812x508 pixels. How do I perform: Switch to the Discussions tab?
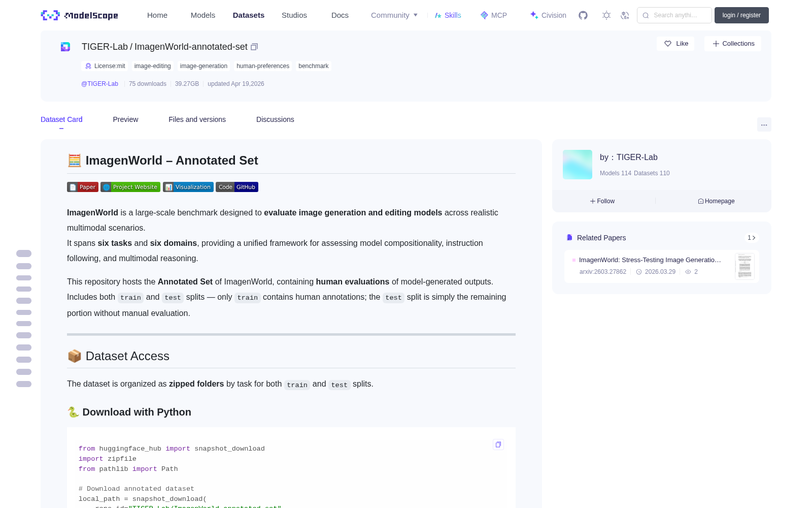[x=275, y=119]
